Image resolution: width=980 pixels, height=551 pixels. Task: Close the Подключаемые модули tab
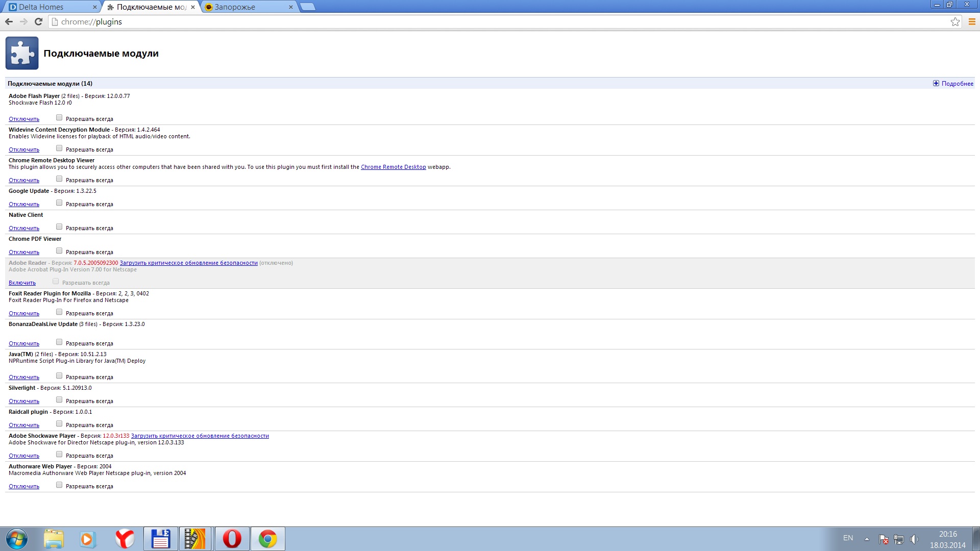[x=193, y=7]
